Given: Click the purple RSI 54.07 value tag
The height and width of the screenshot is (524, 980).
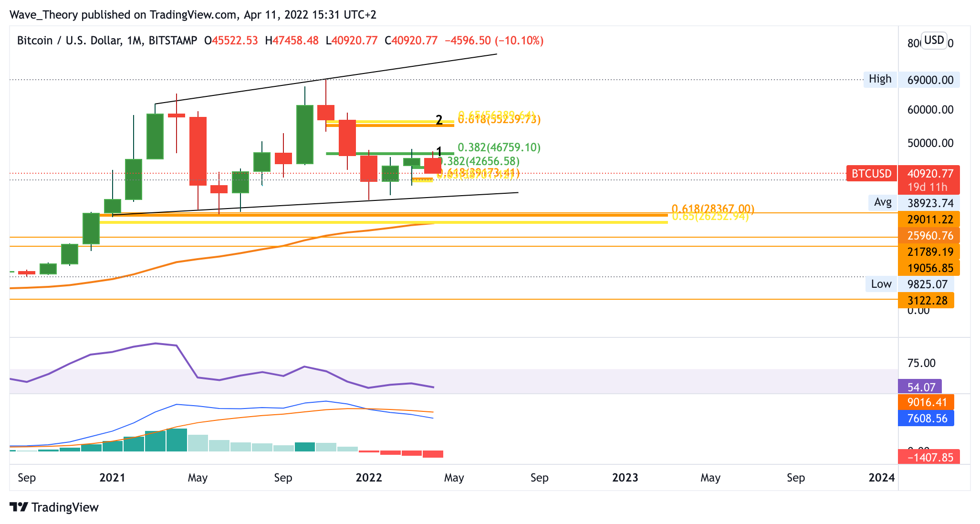Looking at the screenshot, I should (920, 387).
